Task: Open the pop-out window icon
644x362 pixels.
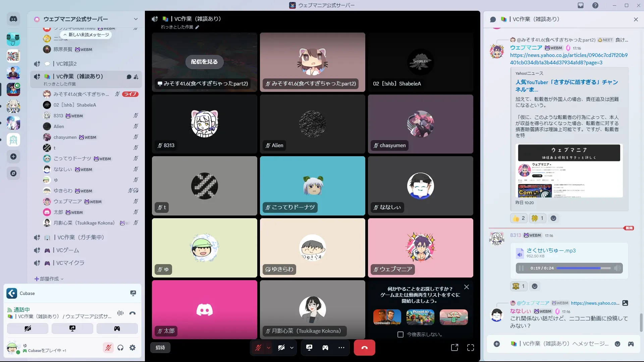Action: tap(454, 348)
